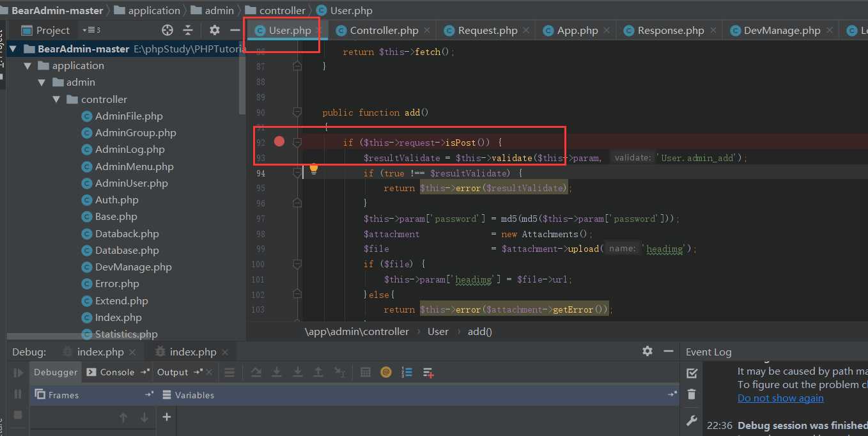Run to cursor in debugger
The height and width of the screenshot is (436, 868).
[340, 372]
